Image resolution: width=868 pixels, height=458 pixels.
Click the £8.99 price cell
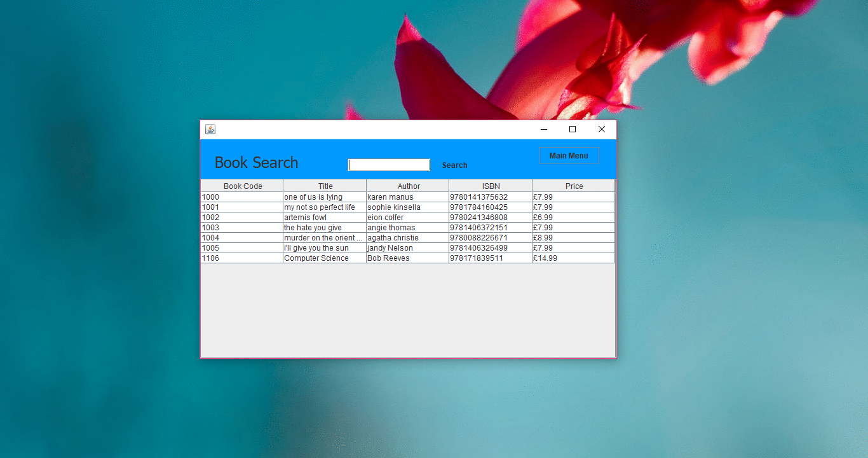pyautogui.click(x=574, y=238)
